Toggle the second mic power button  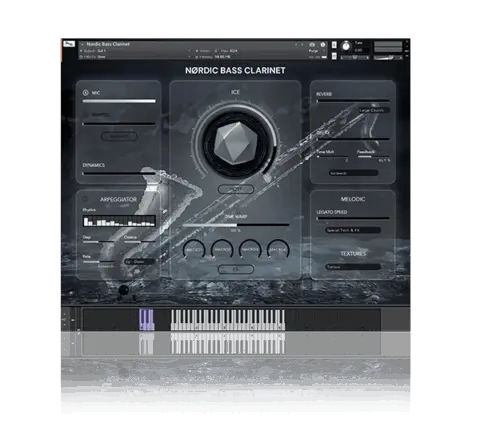[85, 115]
